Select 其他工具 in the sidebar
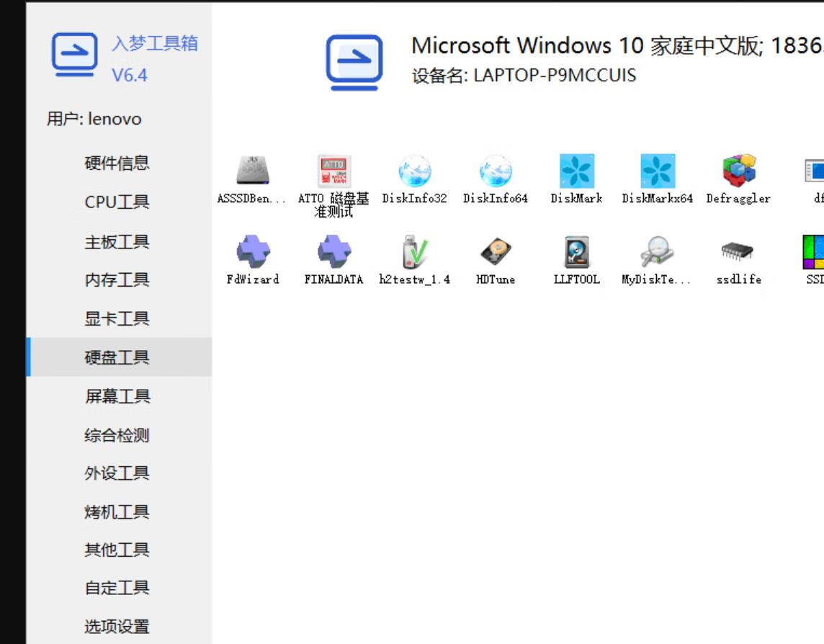 click(117, 550)
